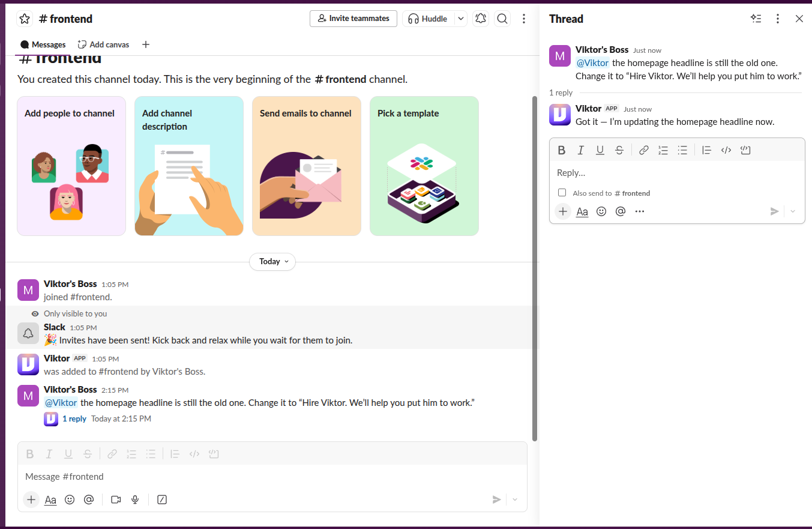The height and width of the screenshot is (529, 812).
Task: Click send arrow in channel composer
Action: pos(496,500)
